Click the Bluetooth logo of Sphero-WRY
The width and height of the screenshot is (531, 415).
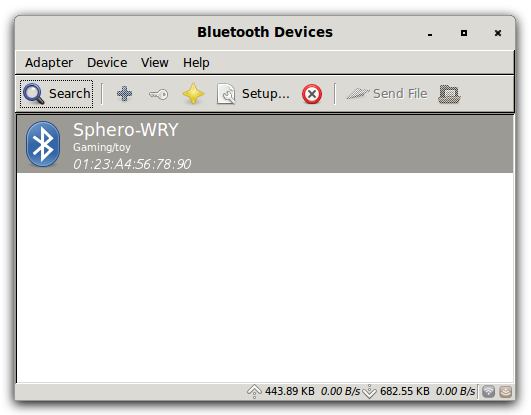(x=43, y=144)
